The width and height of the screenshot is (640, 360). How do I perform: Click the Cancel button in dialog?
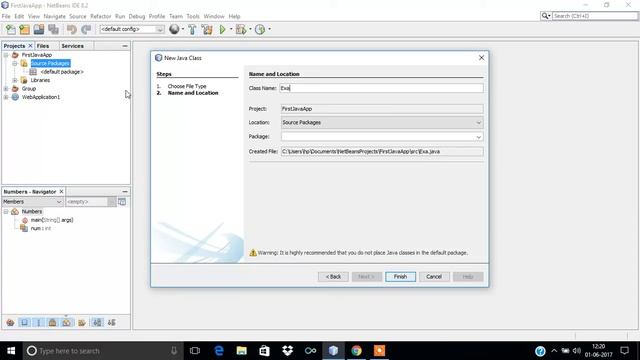point(434,277)
